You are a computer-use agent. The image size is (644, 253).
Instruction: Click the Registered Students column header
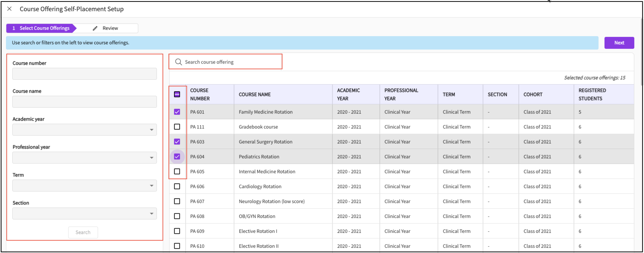(x=592, y=94)
